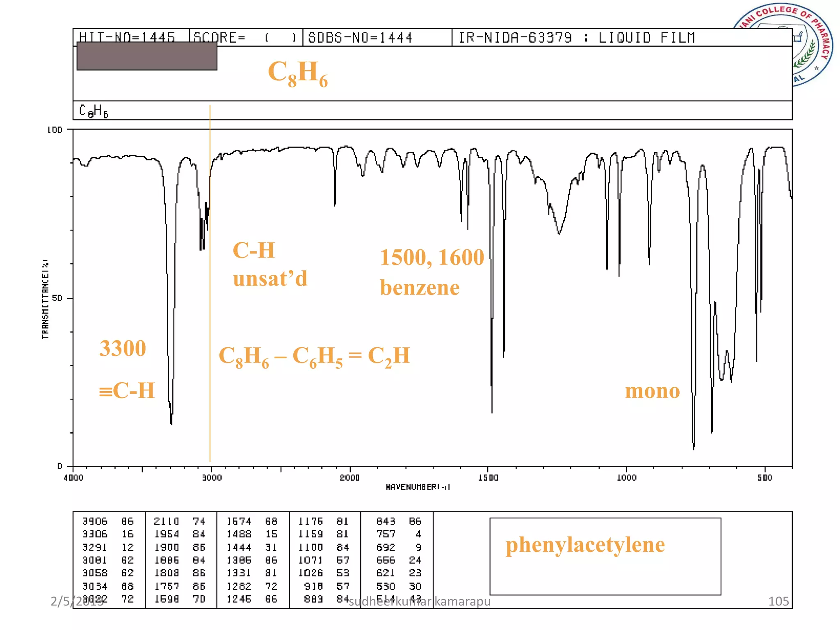Select peak table entry 1488
840x630 pixels.
tap(239, 534)
